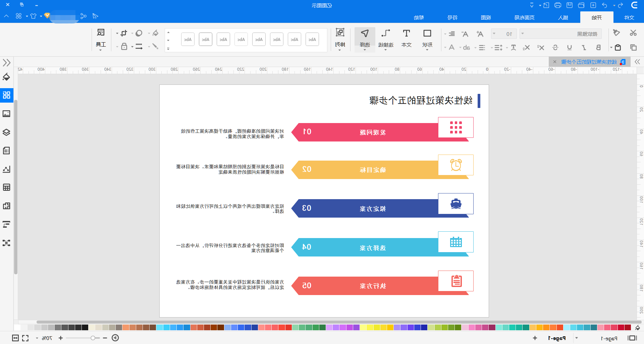This screenshot has width=644, height=344.
Task: Toggle strikethrough formatting
Action: 555,48
